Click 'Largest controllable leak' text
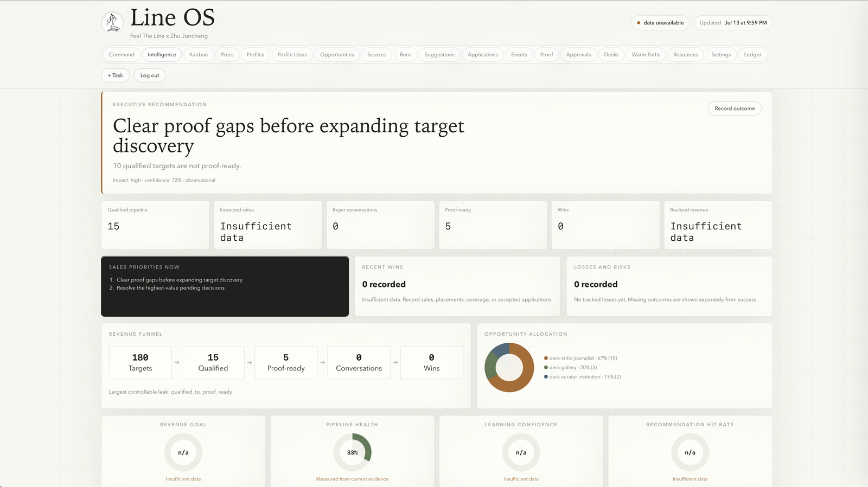The width and height of the screenshot is (868, 487). 170,392
